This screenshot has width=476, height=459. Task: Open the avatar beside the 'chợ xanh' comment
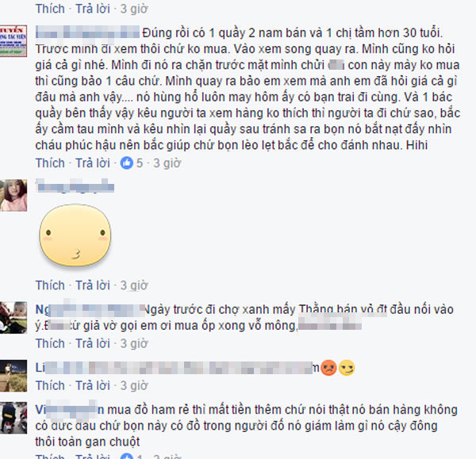coord(13,317)
